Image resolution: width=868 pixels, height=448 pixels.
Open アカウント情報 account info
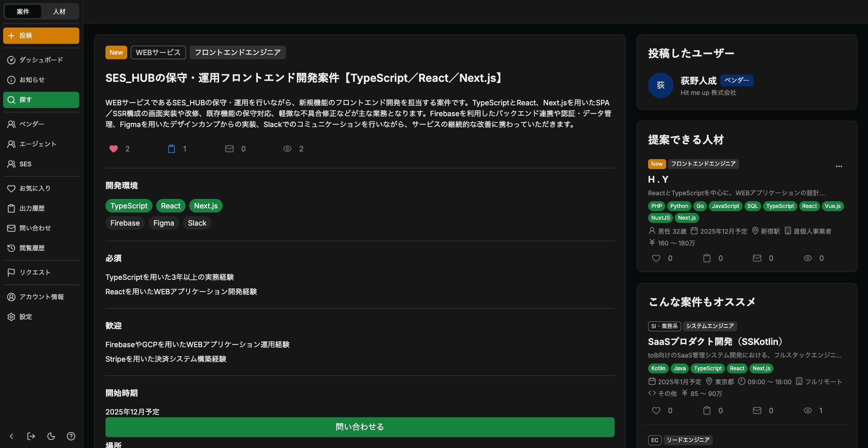43,297
